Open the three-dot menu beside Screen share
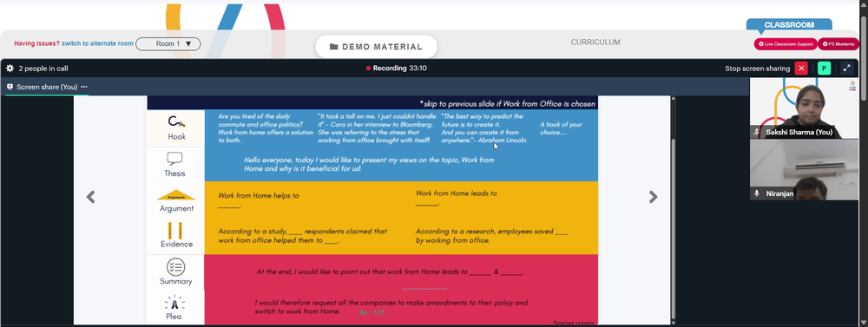 (84, 87)
